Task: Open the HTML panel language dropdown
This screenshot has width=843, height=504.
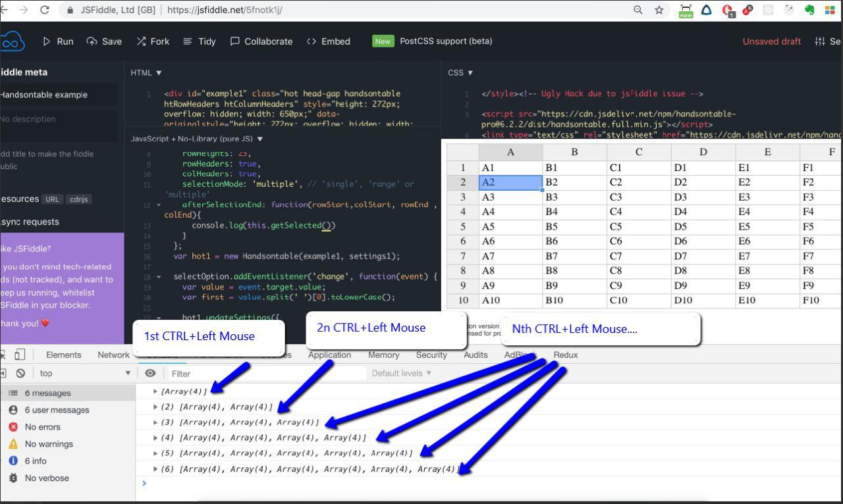Action: point(146,72)
